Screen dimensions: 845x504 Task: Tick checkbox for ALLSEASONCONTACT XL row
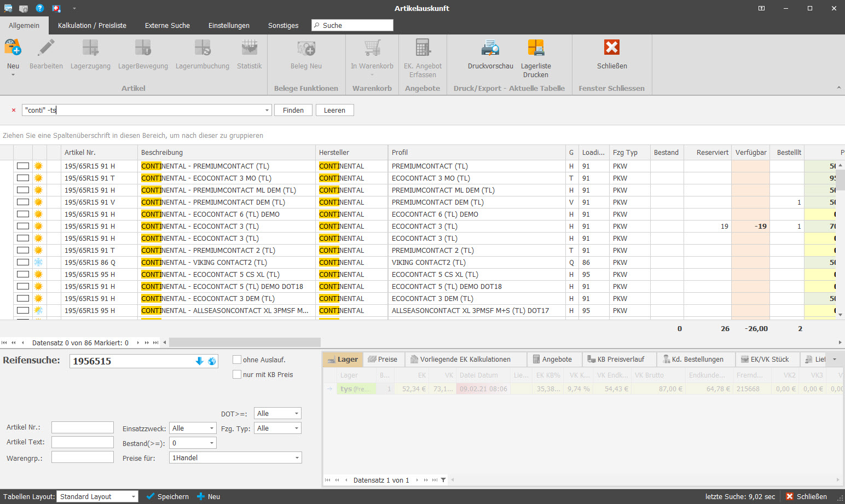[x=23, y=310]
